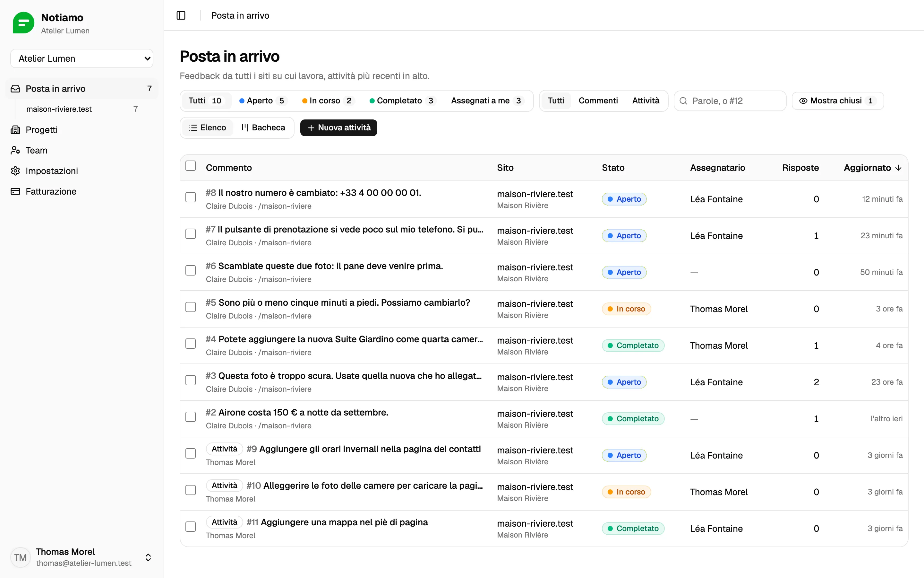Click the green Notiamo logo
Screen dimensions: 924x578
point(23,22)
